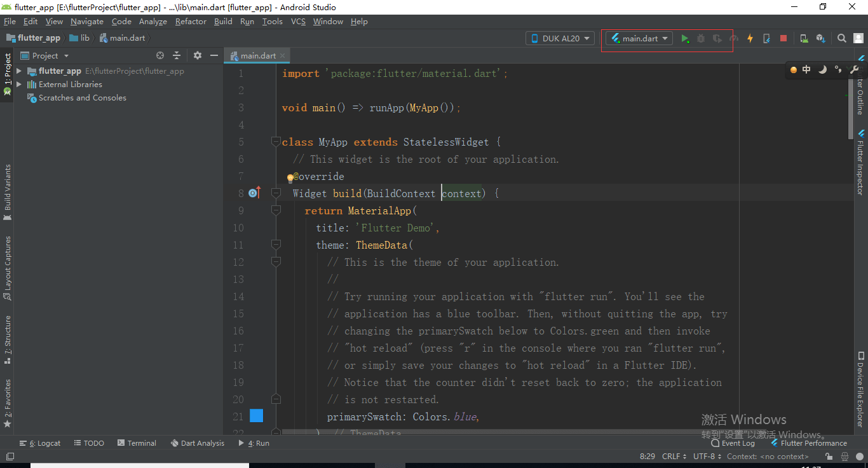868x468 pixels.
Task: Click the lightbulb intention icon
Action: [290, 179]
